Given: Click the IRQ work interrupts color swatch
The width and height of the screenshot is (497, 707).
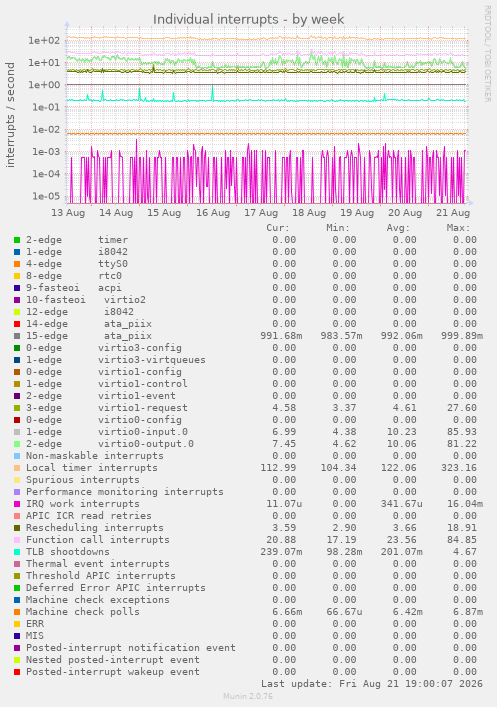Looking at the screenshot, I should (x=17, y=504).
